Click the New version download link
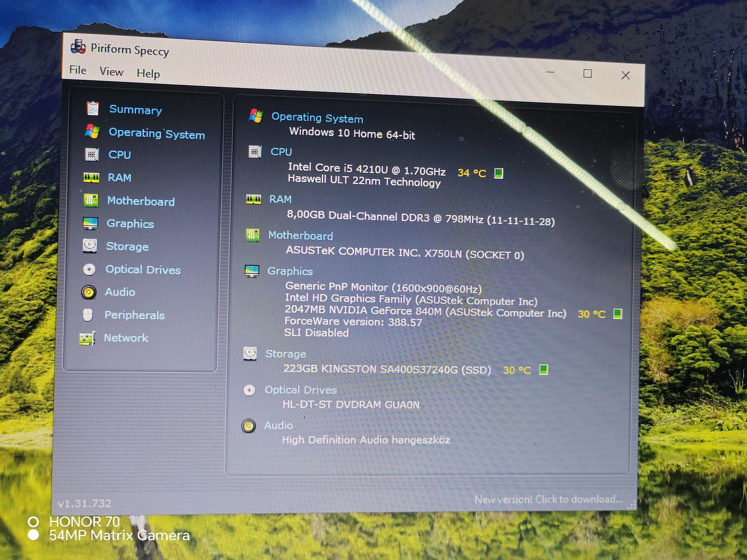 548,499
